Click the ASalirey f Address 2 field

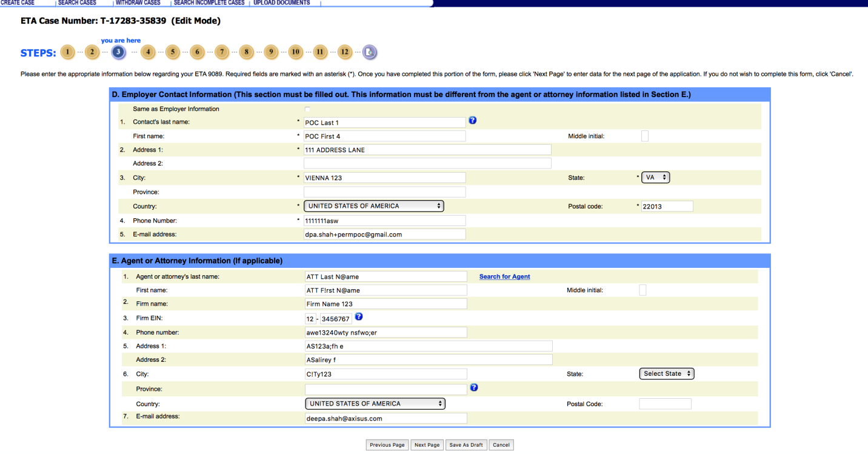click(x=429, y=359)
